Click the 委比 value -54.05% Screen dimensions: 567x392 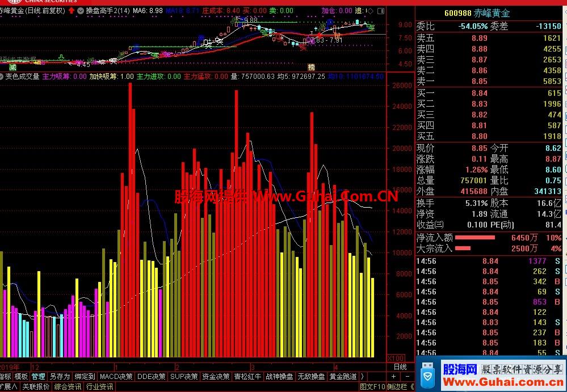(473, 26)
